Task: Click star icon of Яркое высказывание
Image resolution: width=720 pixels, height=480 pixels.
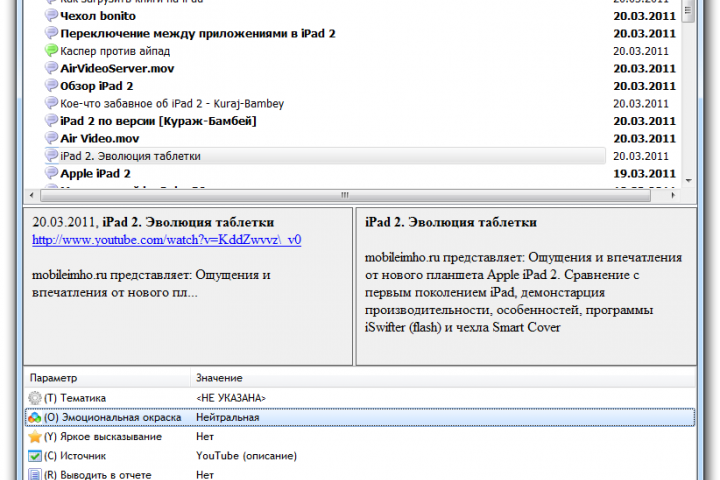Action: tap(34, 436)
